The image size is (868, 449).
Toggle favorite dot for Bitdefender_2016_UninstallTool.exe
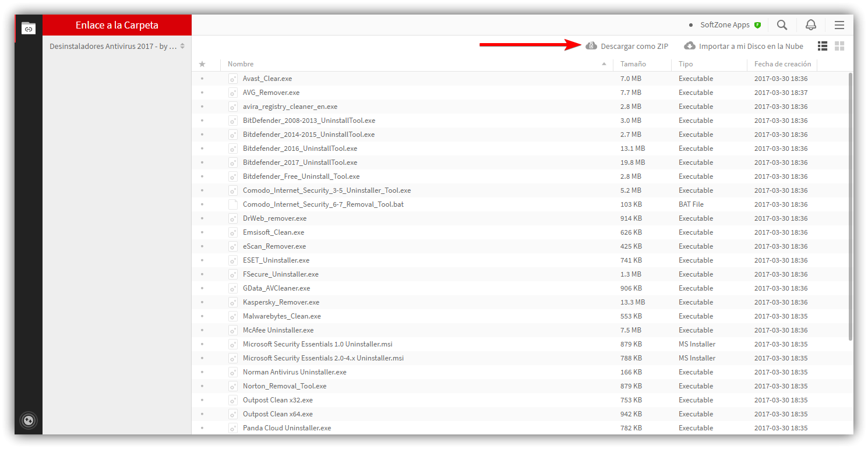click(x=202, y=149)
